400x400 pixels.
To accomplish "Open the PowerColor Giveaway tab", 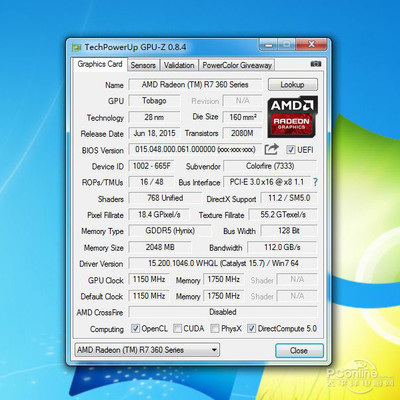I will (x=237, y=65).
